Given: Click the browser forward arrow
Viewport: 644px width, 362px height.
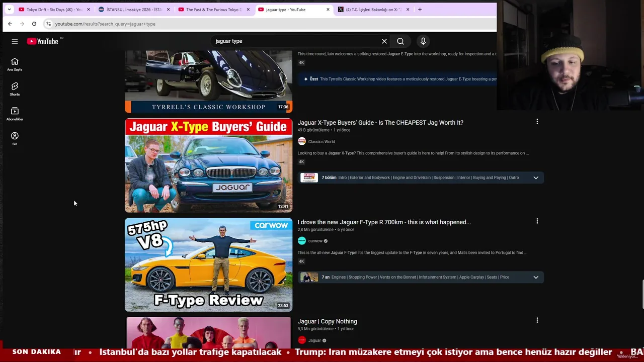Looking at the screenshot, I should [22, 24].
